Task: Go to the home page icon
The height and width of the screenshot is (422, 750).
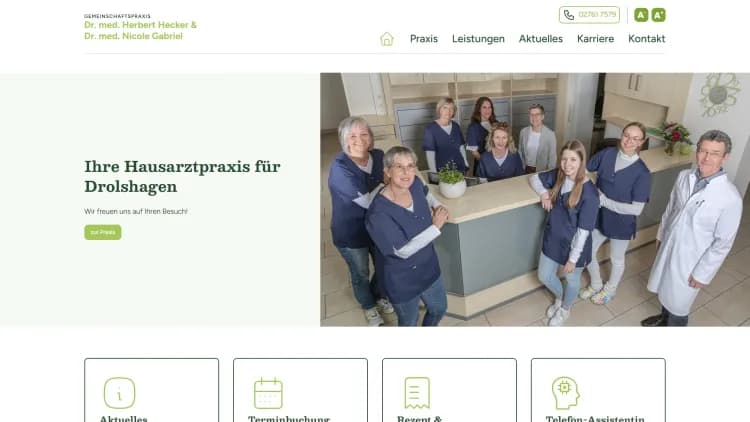Action: [386, 39]
